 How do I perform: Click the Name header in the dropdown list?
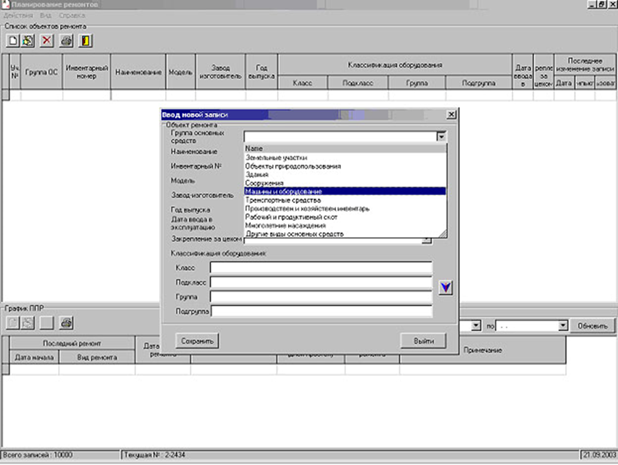tap(345, 148)
